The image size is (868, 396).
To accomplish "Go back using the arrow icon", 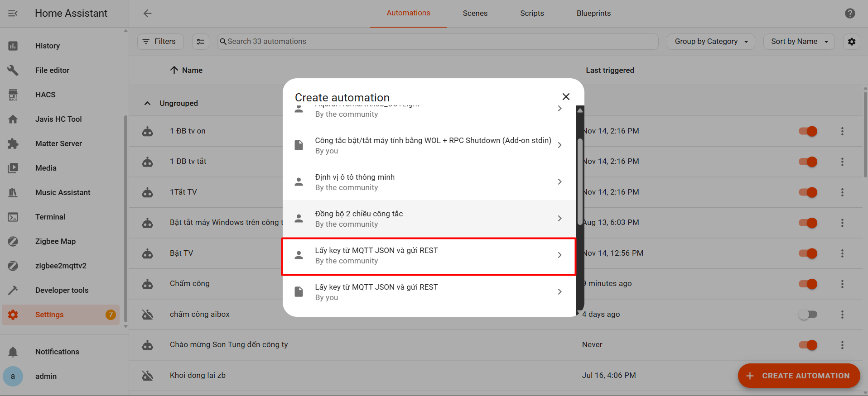I will (148, 14).
